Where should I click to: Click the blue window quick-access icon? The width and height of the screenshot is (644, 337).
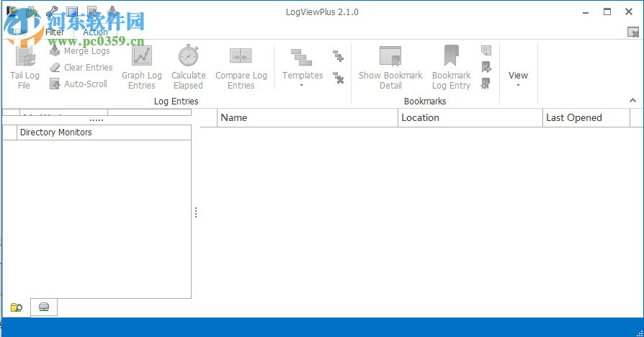72,12
